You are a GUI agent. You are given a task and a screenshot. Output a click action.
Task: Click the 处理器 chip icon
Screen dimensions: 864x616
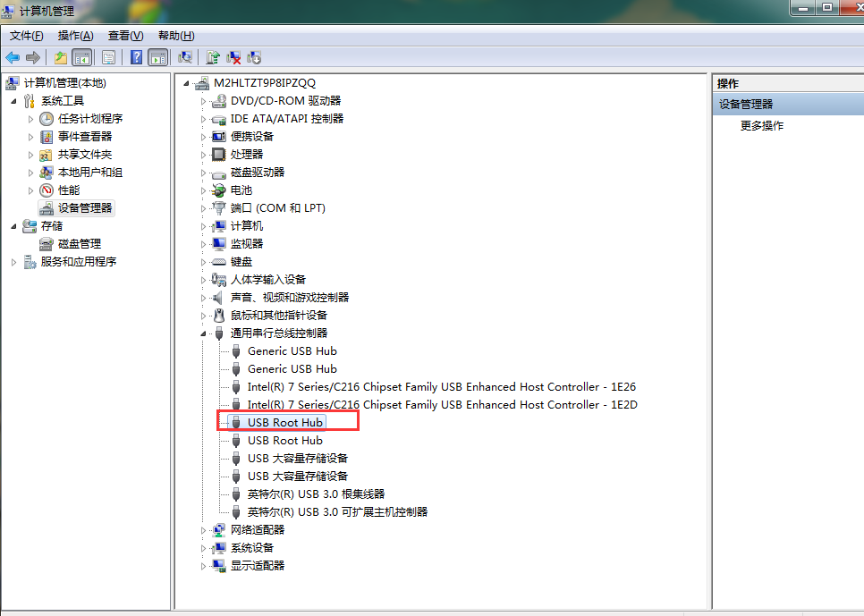click(x=219, y=155)
